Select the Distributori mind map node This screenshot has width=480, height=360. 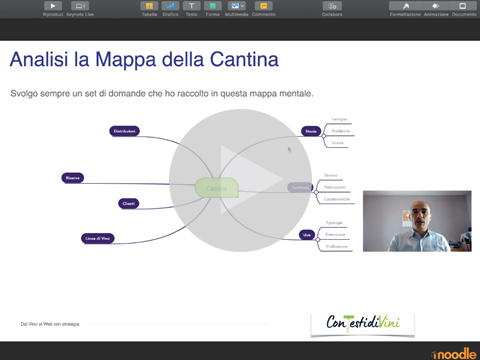(x=124, y=131)
